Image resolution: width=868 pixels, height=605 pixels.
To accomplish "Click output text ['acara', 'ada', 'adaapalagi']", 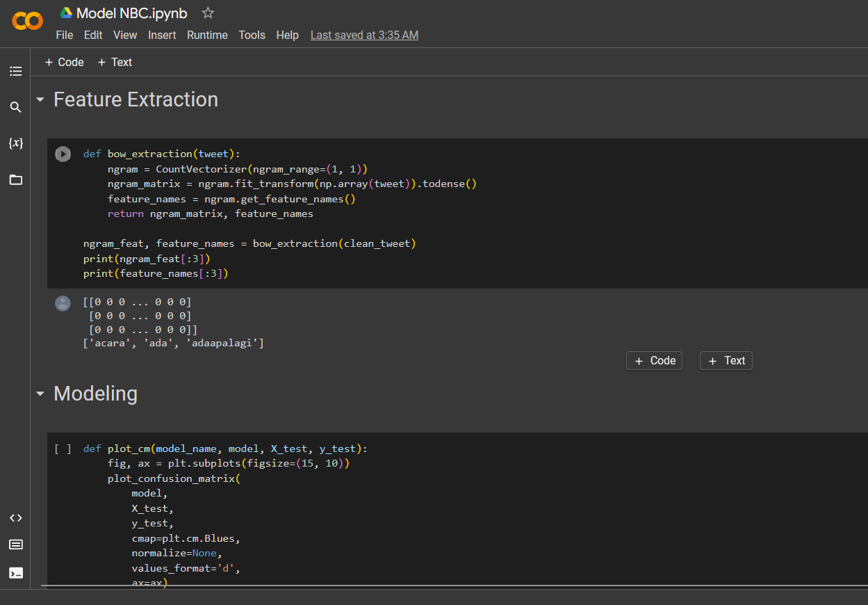I will point(173,343).
